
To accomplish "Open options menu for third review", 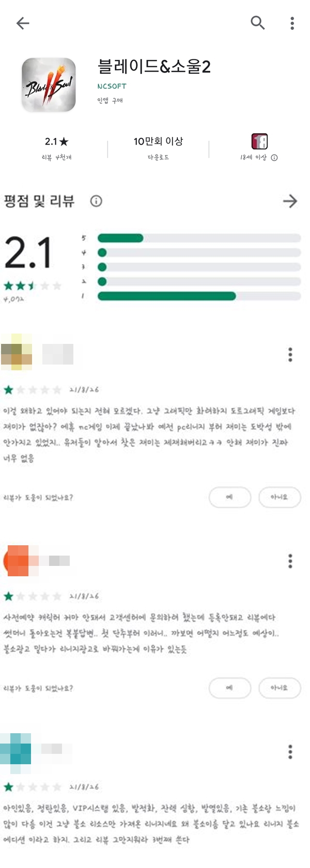I will (290, 752).
